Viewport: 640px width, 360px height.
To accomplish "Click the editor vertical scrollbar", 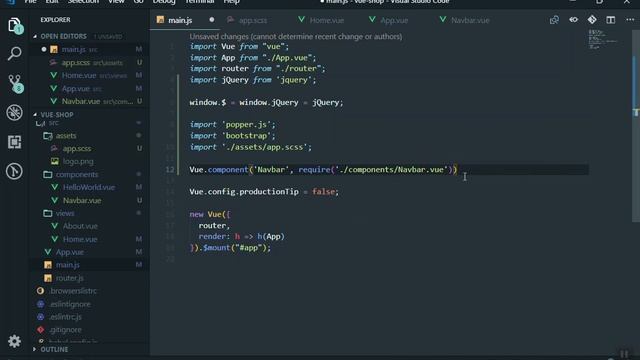I will click(636, 126).
